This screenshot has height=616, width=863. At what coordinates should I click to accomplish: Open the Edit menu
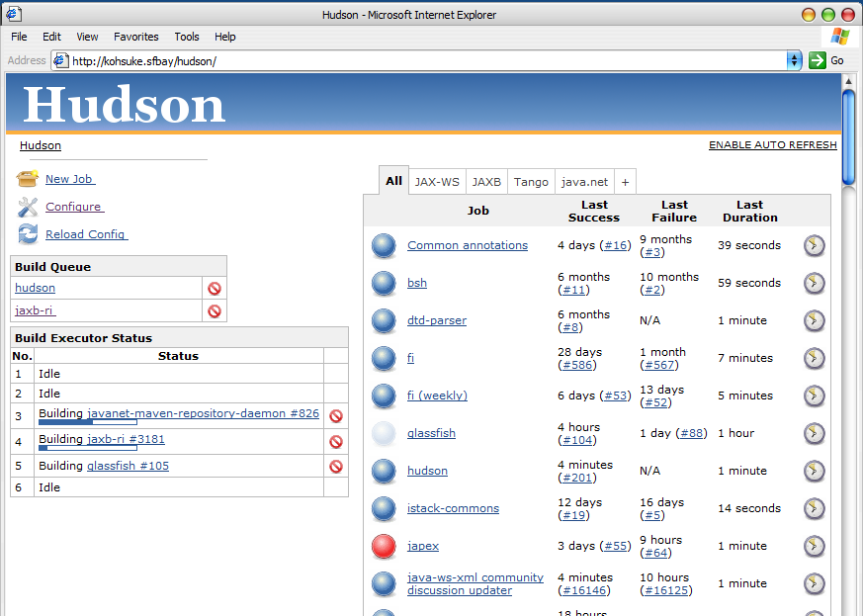(51, 37)
